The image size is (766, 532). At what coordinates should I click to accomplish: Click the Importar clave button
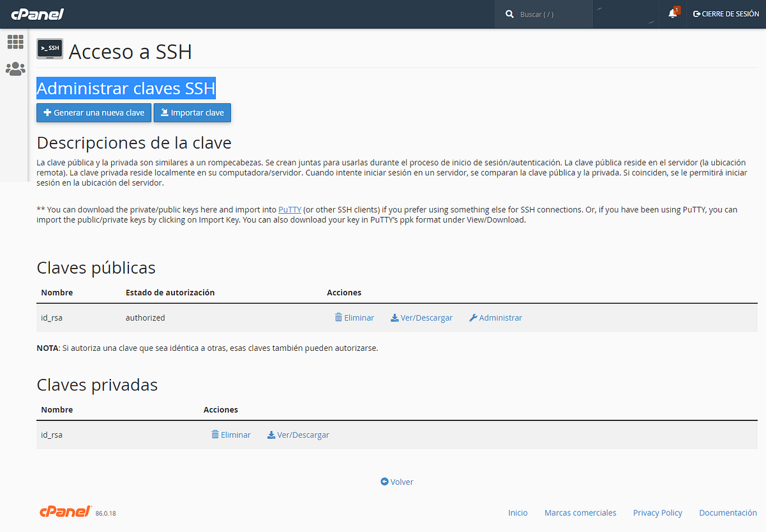(x=192, y=112)
